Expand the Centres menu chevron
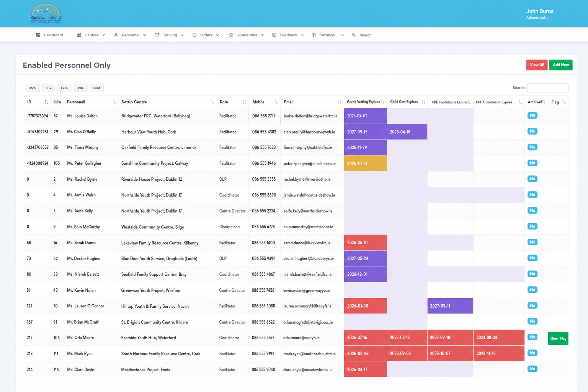 103,35
